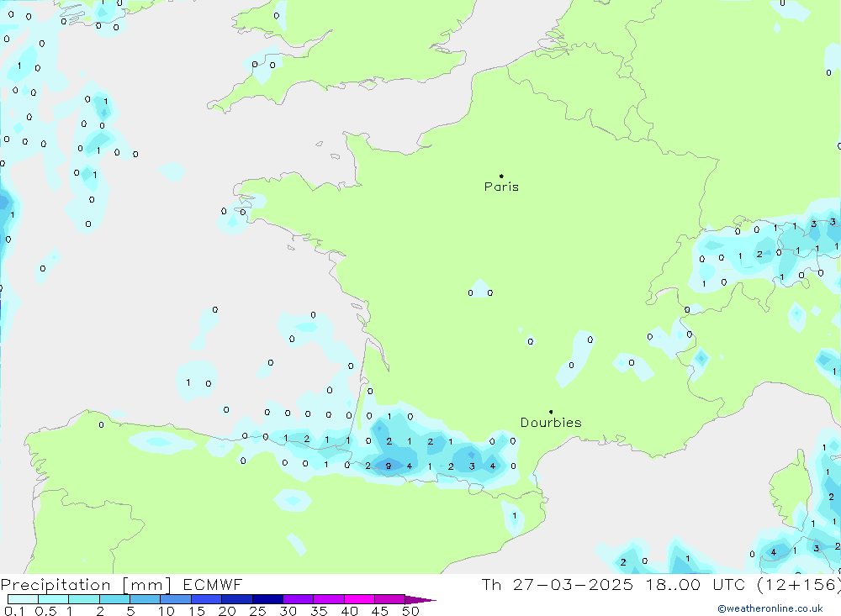This screenshot has width=841, height=616.
Task: Select the 10–15 mm legend color swatch
Action: pos(176,599)
